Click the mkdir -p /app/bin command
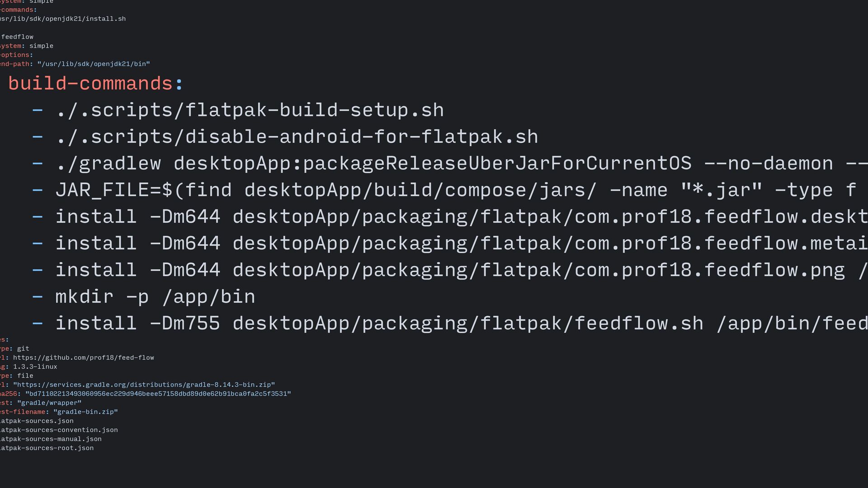 coord(155,297)
